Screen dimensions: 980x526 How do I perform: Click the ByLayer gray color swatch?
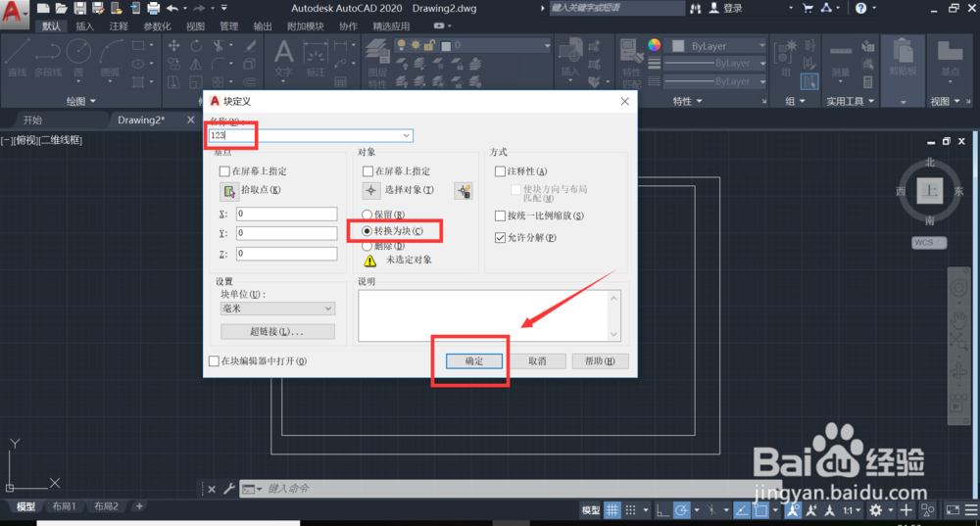(x=678, y=46)
